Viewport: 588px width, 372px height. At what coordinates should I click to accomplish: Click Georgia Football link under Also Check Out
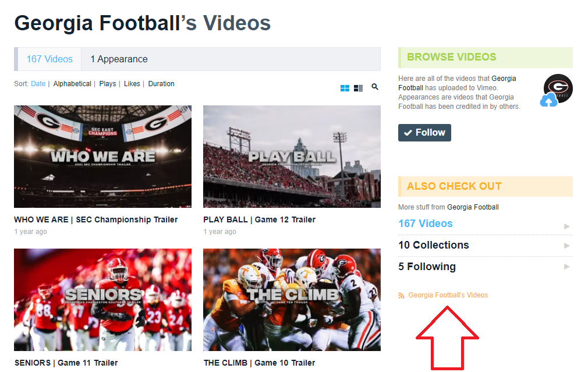click(x=473, y=207)
